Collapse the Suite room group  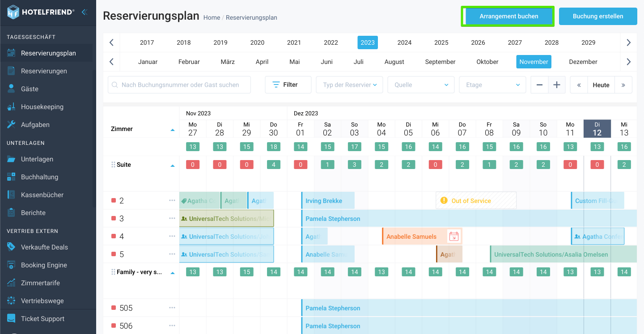point(173,165)
